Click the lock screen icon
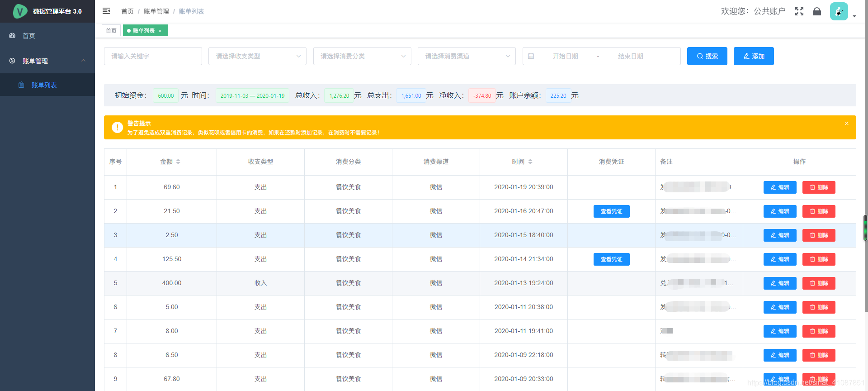868x391 pixels. coord(817,11)
